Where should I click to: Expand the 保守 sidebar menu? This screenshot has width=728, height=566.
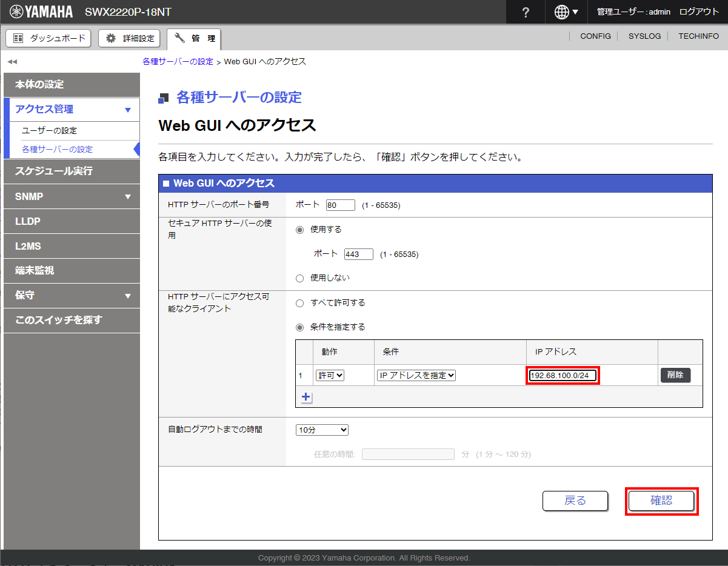click(x=72, y=296)
